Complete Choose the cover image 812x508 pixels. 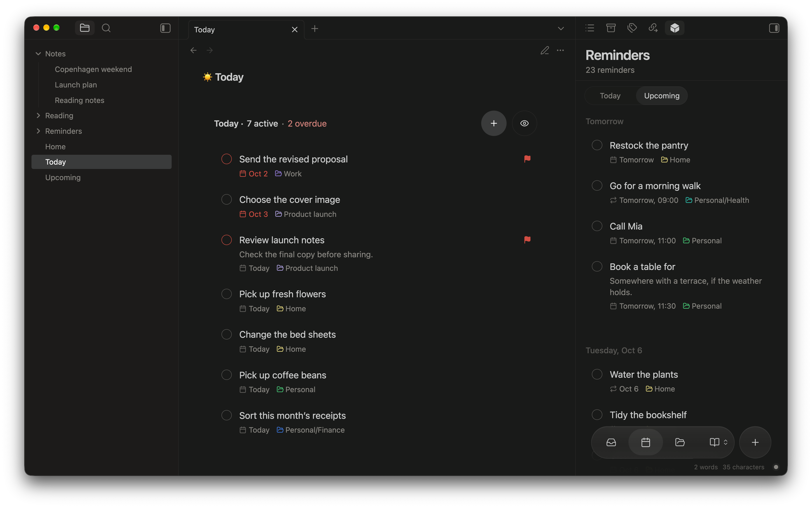click(x=227, y=200)
